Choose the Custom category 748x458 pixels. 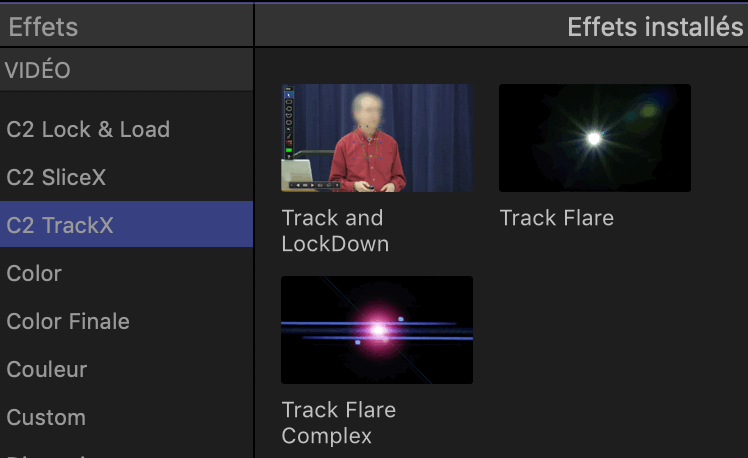coord(126,417)
